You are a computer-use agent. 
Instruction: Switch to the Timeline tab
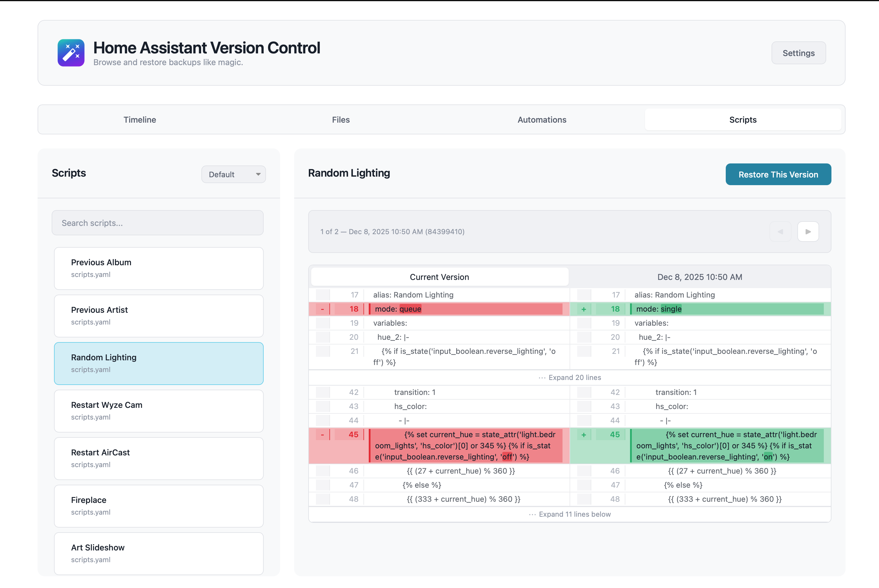tap(139, 120)
